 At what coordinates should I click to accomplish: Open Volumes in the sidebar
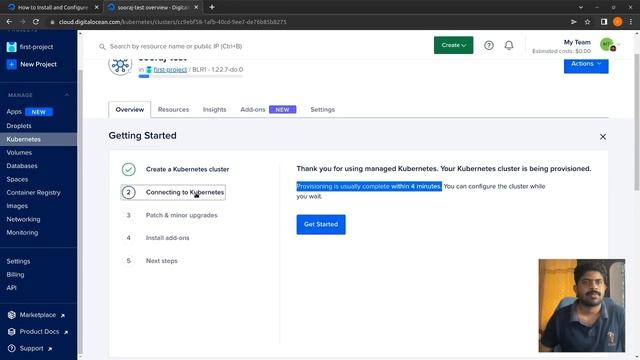pyautogui.click(x=19, y=153)
